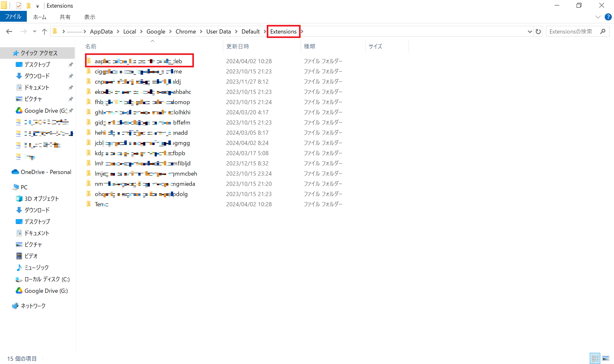Open the recent locations dropdown arrow
This screenshot has height=364, width=614.
click(x=35, y=31)
